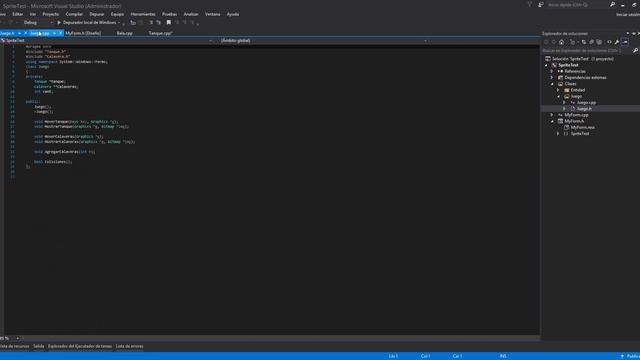
Task: Click the Quick Launch magnifier icon
Action: pyautogui.click(x=612, y=4)
